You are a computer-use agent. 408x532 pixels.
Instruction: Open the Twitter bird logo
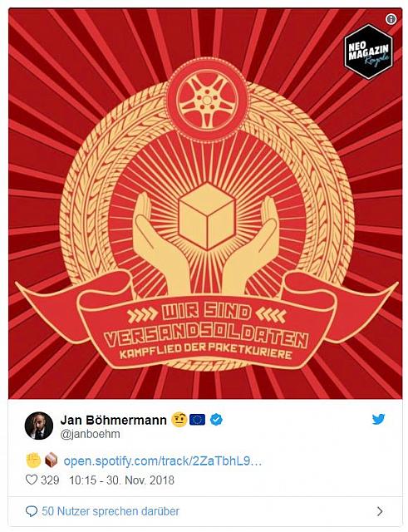click(x=378, y=419)
